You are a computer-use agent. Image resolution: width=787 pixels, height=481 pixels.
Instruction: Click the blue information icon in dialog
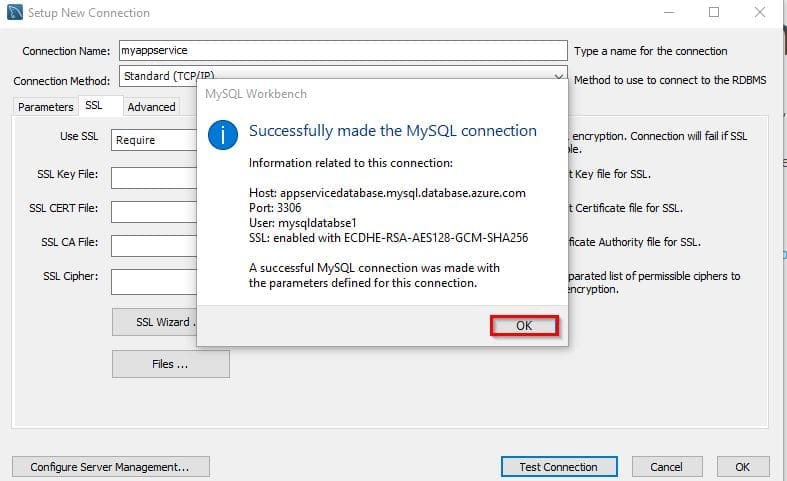222,133
